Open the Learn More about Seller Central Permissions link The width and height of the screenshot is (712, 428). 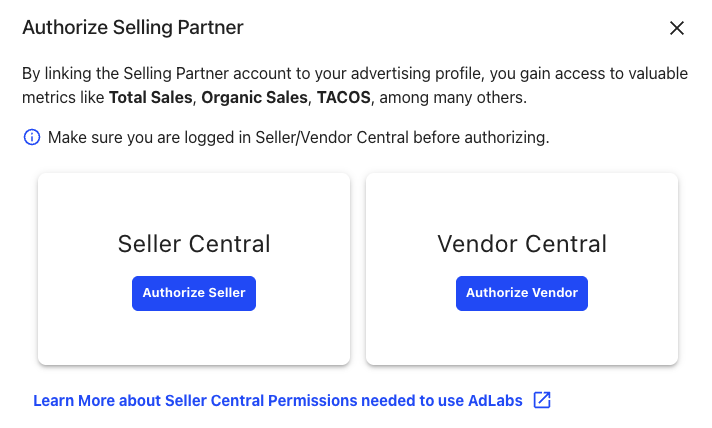coord(278,400)
